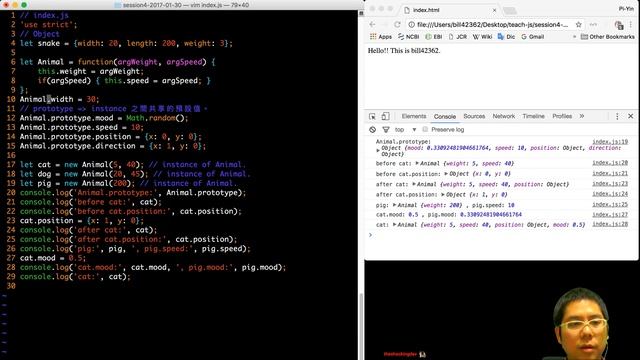Click the browser address bar URL

[x=492, y=25]
